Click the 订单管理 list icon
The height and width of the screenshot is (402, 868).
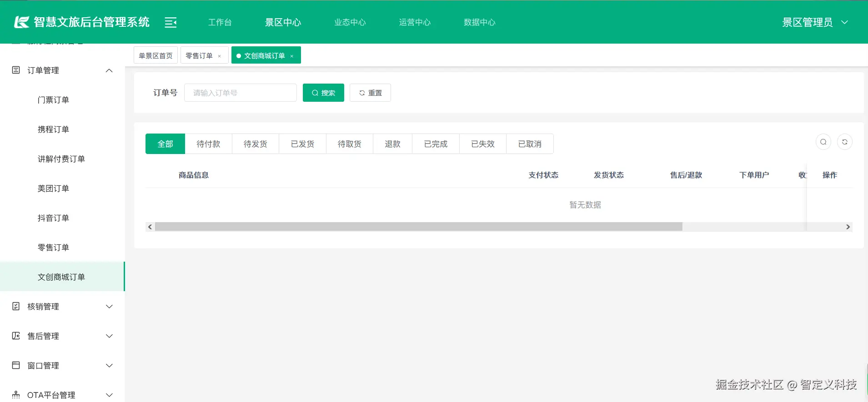(16, 70)
